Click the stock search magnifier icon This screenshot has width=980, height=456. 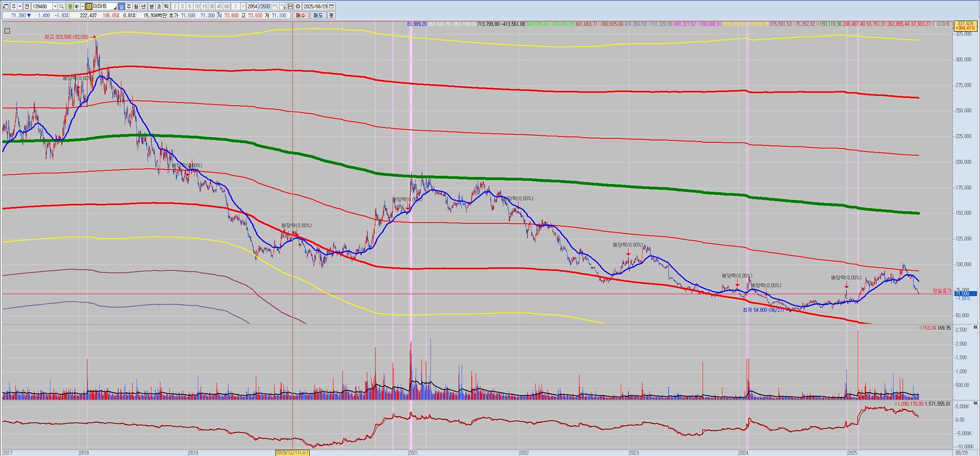click(x=62, y=7)
